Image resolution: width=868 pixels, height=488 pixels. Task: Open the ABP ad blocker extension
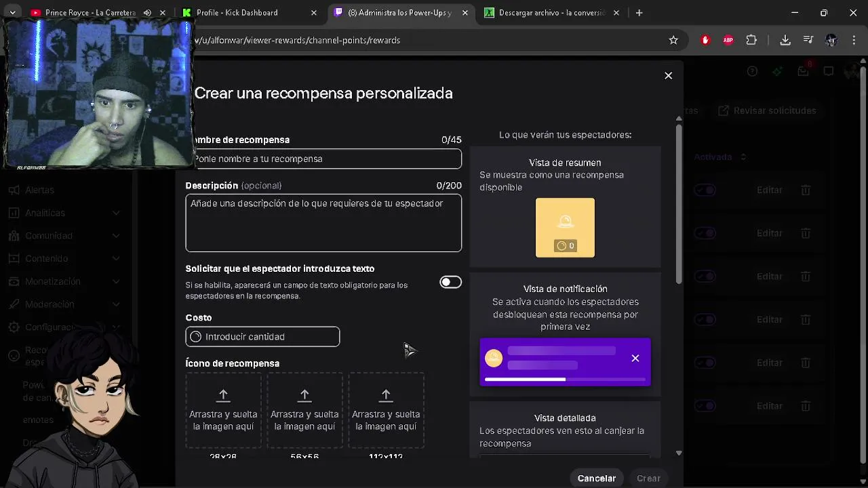coord(728,40)
